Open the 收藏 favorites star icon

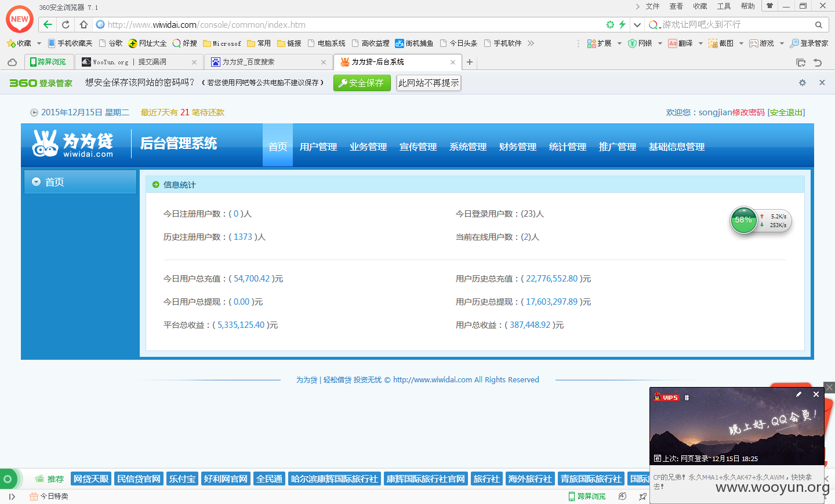pos(11,43)
